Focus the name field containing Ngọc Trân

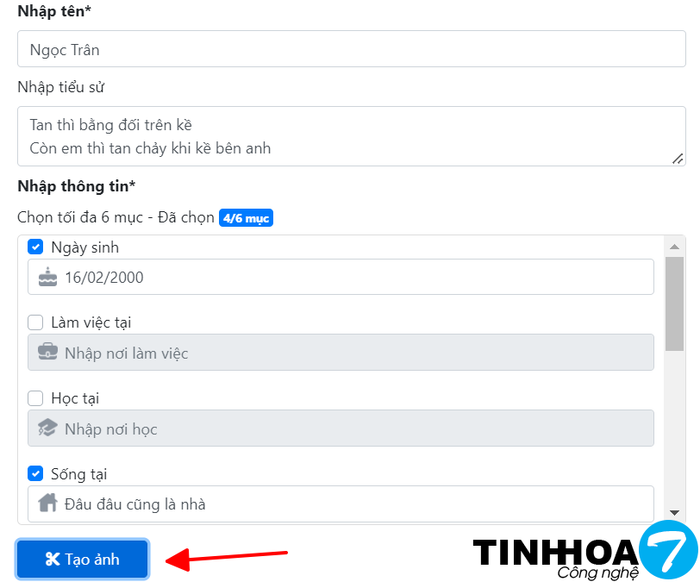tap(352, 49)
